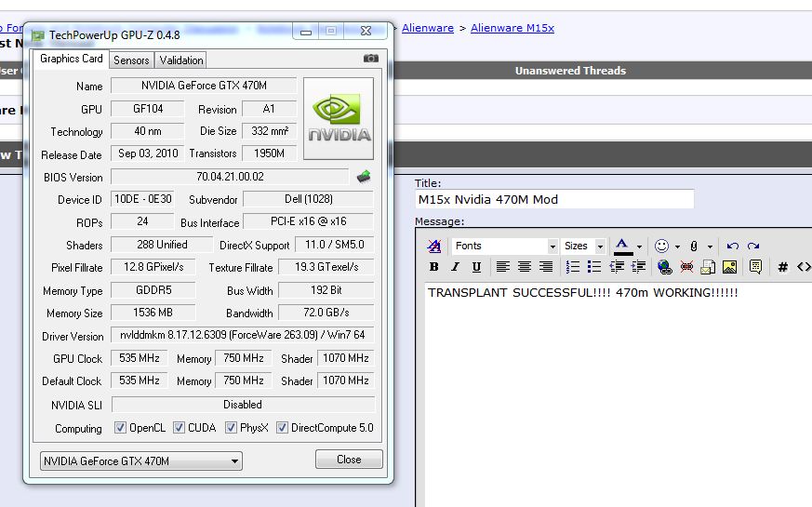
Task: Toggle the DirectCompute 5.0 checkbox
Action: (282, 427)
